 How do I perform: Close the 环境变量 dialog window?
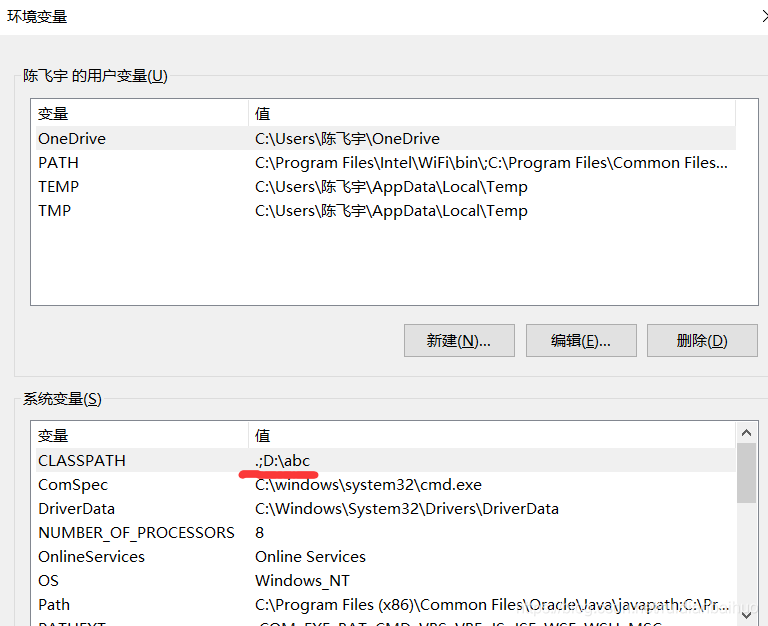[764, 17]
